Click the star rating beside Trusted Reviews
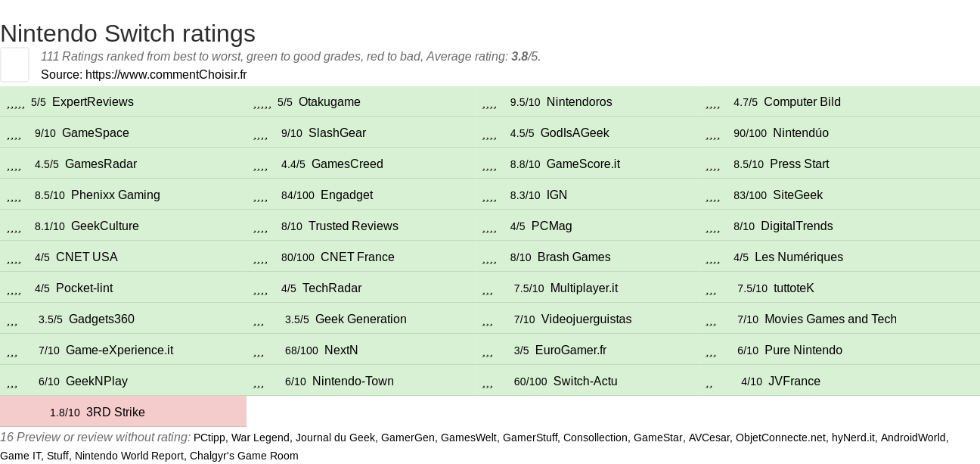 point(260,227)
